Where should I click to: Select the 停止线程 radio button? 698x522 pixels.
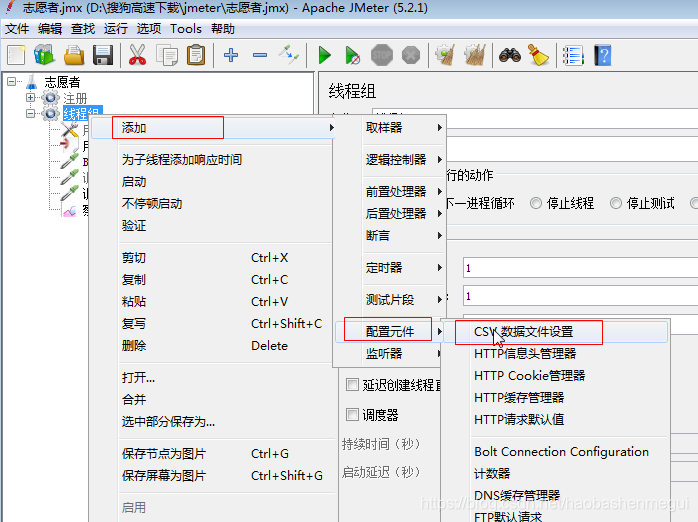tap(536, 203)
